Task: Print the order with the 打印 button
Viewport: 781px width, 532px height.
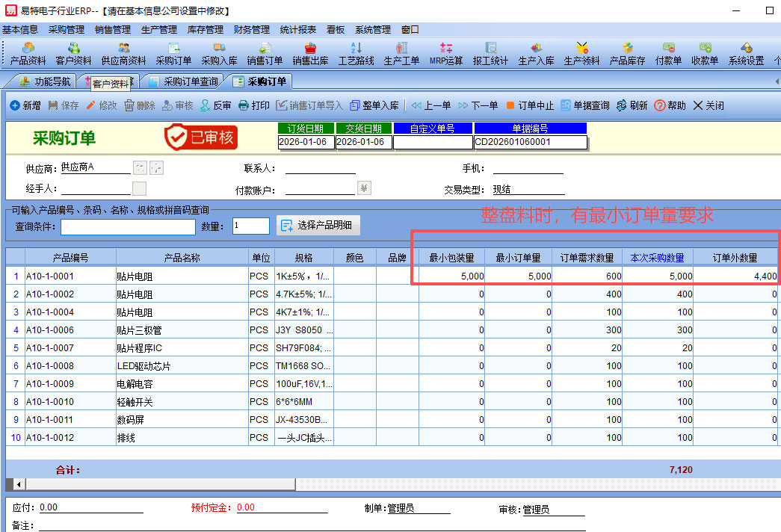Action: pyautogui.click(x=253, y=106)
